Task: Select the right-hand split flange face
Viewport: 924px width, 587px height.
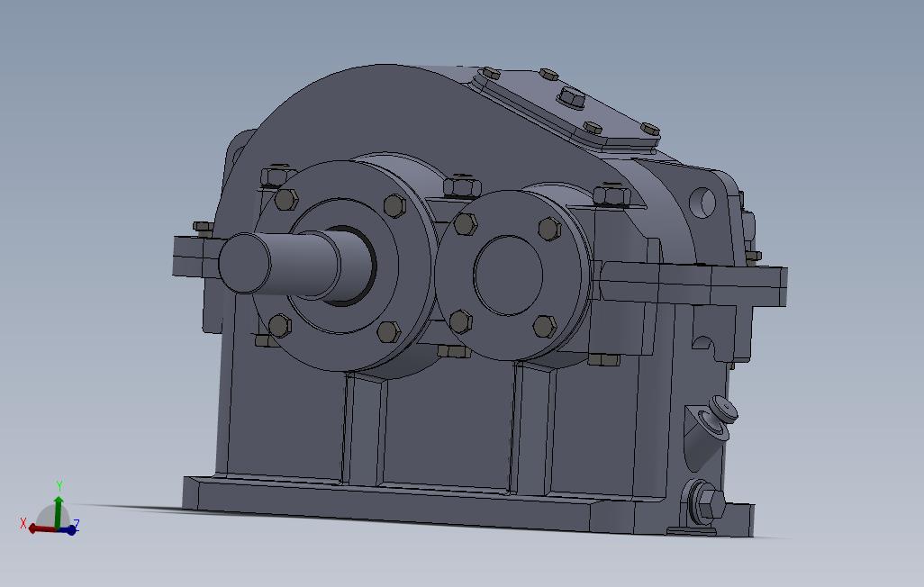Action: coord(693,285)
